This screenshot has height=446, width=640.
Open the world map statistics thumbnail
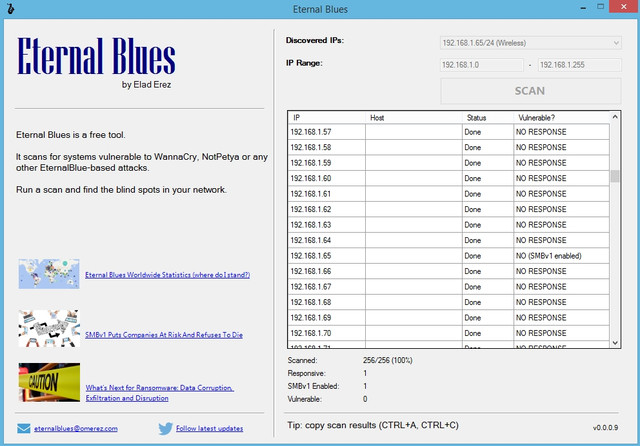(49, 273)
